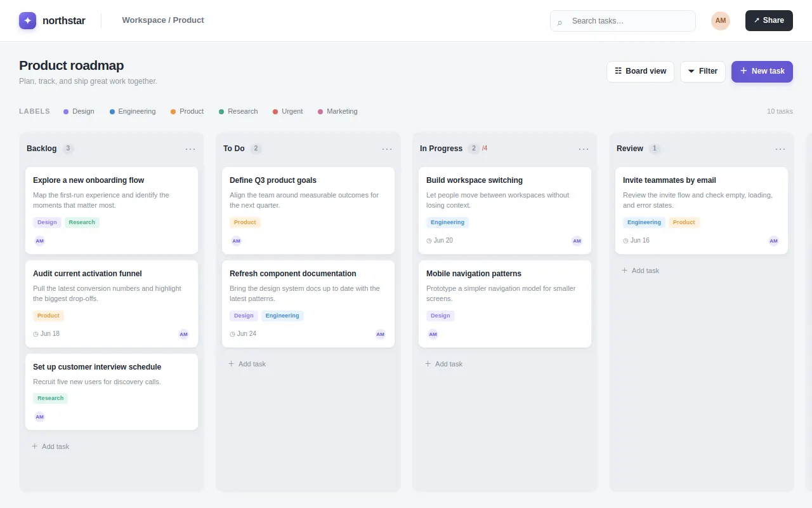Toggle the Engineering label filter
The image size is (812, 508).
coord(133,111)
